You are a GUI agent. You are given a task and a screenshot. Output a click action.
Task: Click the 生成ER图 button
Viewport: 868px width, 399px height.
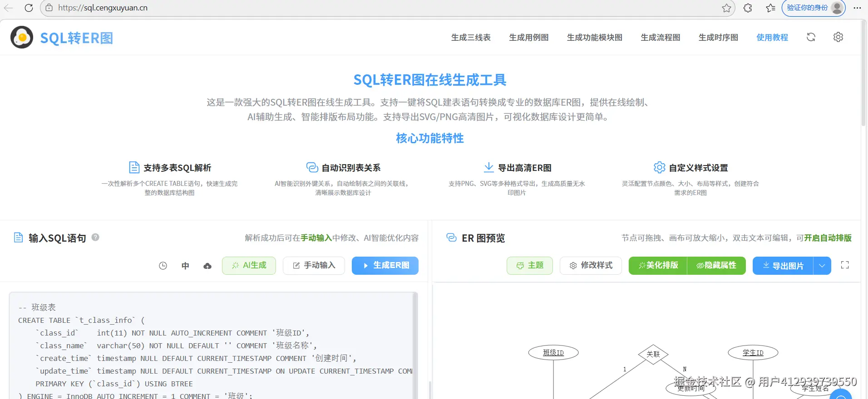(x=385, y=266)
